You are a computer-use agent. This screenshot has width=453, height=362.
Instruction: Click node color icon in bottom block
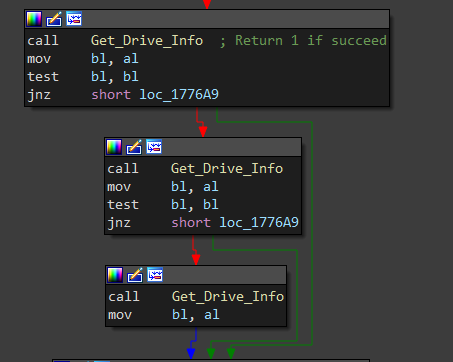[115, 275]
